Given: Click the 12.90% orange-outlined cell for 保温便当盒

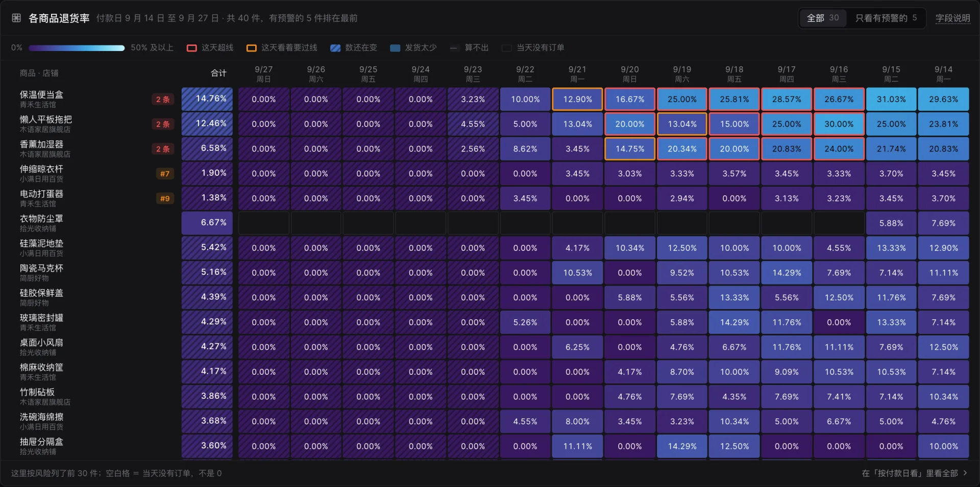Looking at the screenshot, I should click(577, 99).
